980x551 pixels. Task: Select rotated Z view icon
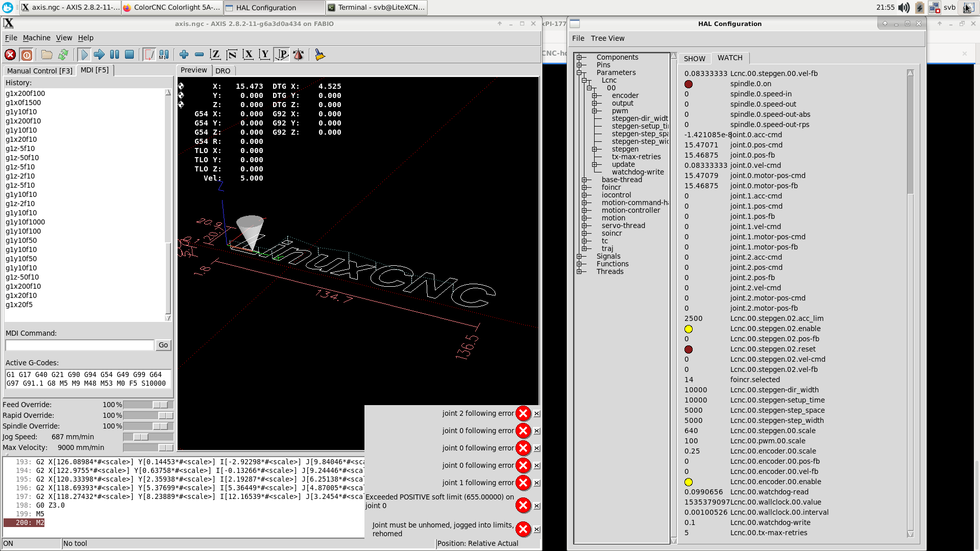[232, 55]
